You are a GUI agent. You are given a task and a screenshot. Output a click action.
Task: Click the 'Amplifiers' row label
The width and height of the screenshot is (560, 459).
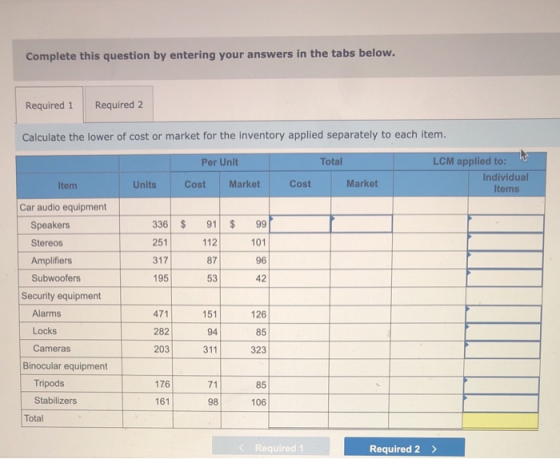pos(51,260)
